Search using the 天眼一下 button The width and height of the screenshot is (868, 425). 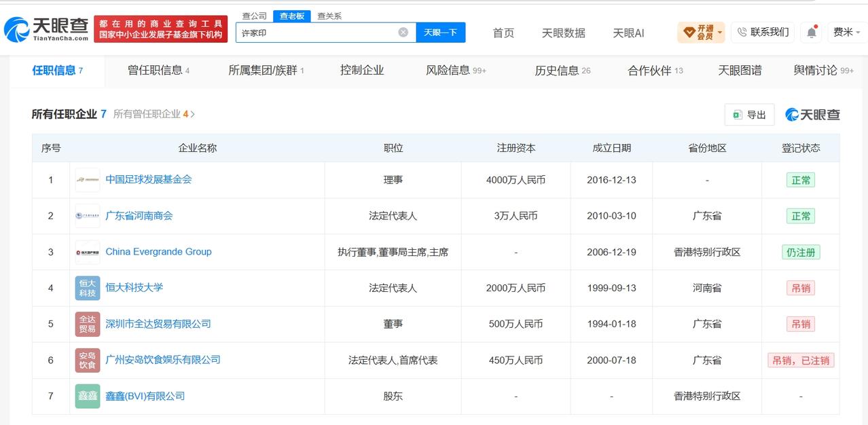click(441, 32)
